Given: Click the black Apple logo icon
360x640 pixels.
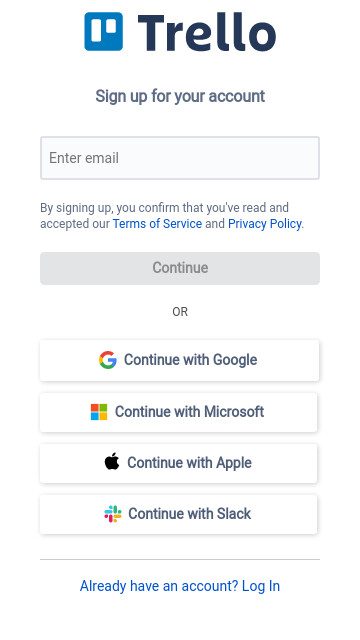Looking at the screenshot, I should pyautogui.click(x=112, y=462).
